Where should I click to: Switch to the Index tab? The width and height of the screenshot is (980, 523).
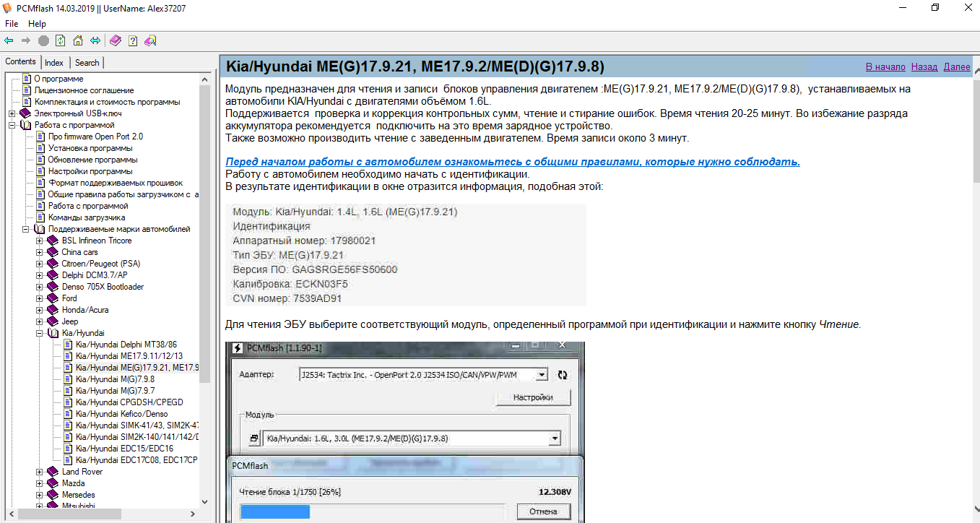(x=54, y=63)
